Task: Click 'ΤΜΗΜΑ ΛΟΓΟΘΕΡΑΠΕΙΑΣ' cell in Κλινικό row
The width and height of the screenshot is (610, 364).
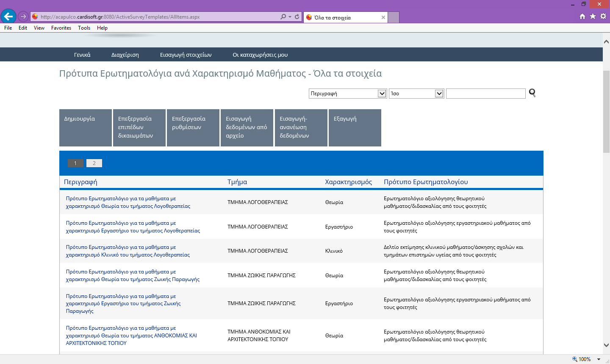Action: [258, 251]
